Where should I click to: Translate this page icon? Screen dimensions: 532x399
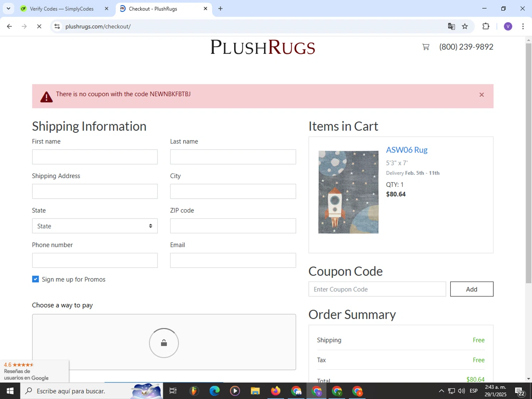451,26
